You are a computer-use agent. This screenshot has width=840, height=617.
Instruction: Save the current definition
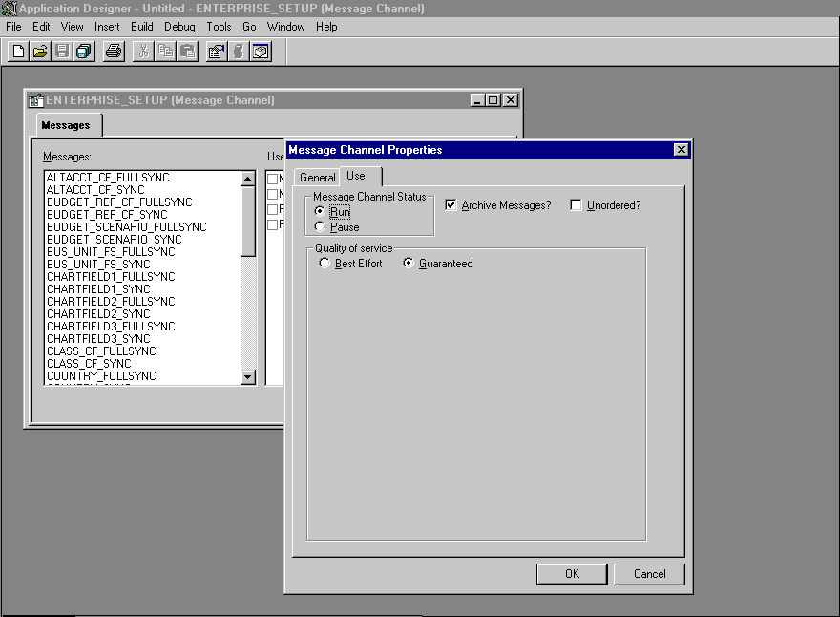click(x=60, y=51)
